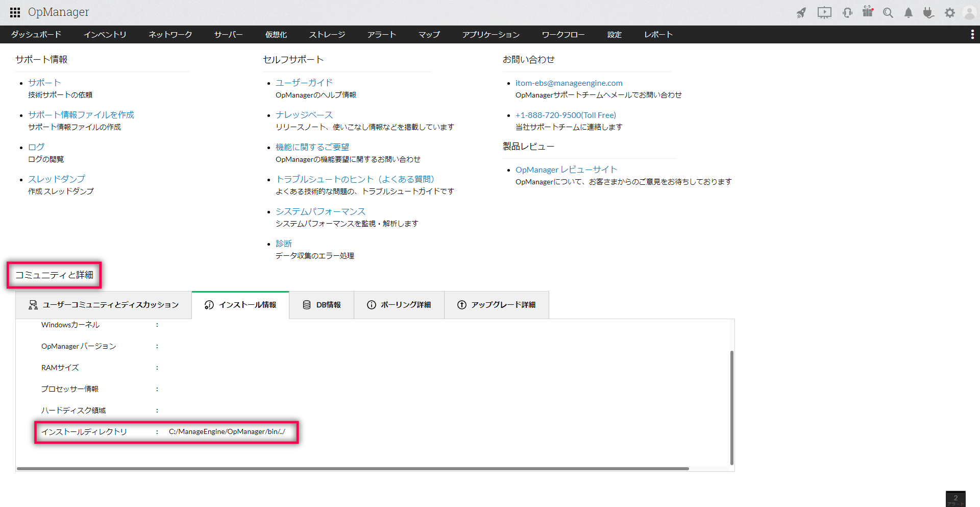Open the アプリケーション menu

(491, 34)
